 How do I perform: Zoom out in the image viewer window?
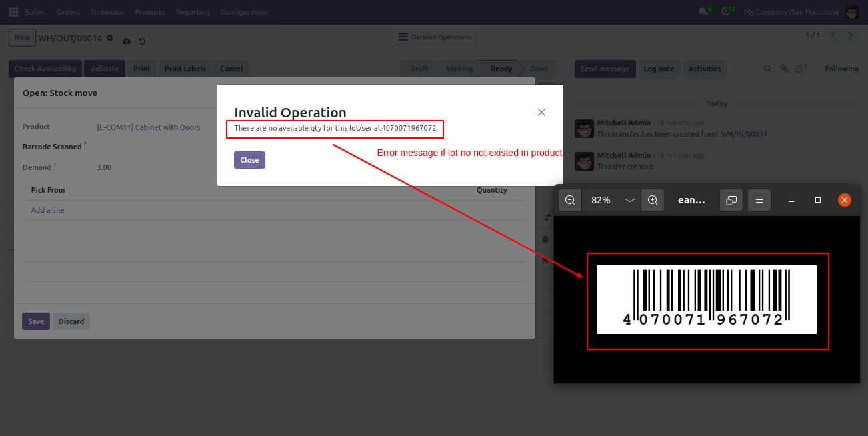[x=570, y=200]
